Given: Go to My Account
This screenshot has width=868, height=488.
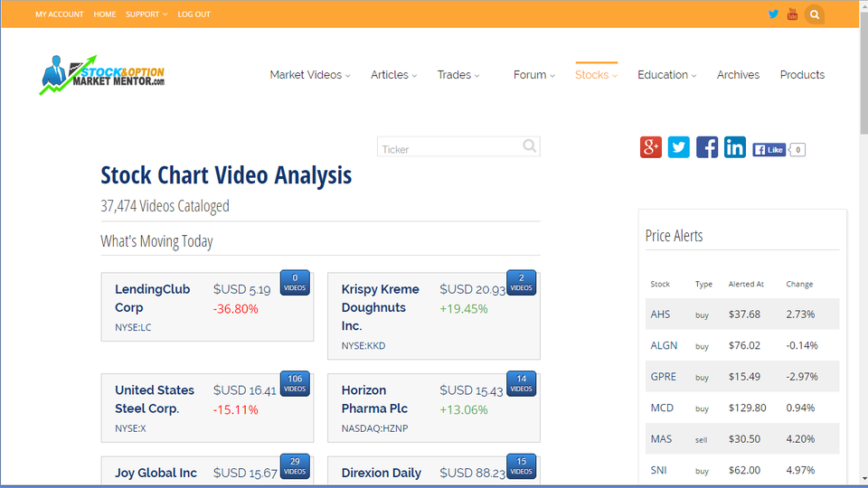Looking at the screenshot, I should click(60, 14).
